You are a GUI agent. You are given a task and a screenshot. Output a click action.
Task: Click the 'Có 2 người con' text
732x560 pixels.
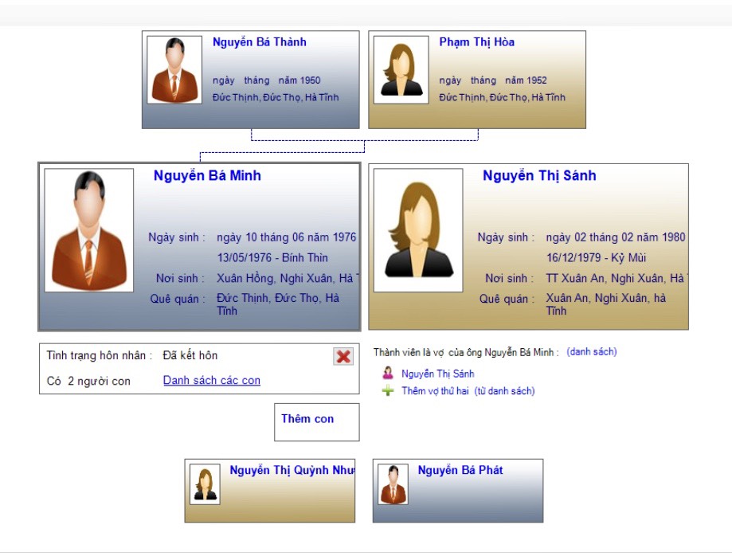coord(88,381)
